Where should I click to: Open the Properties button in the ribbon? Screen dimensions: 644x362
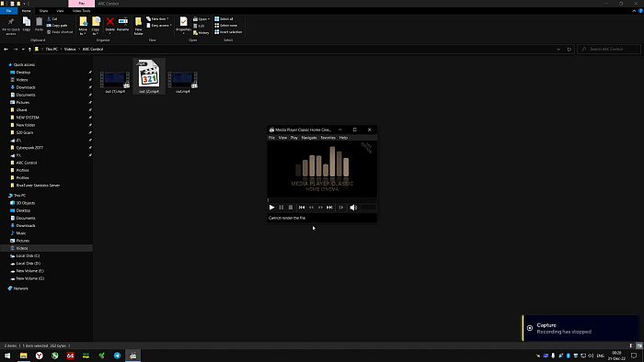pyautogui.click(x=184, y=26)
